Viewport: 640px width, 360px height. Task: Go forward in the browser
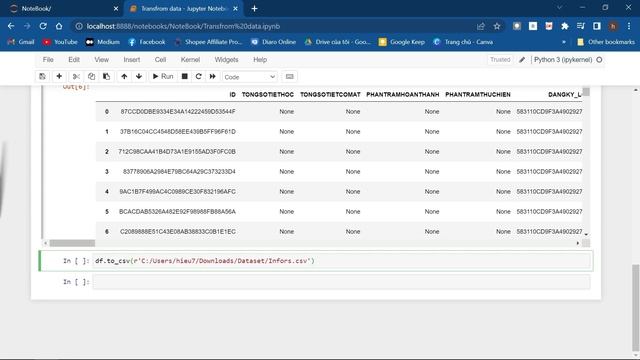27,26
